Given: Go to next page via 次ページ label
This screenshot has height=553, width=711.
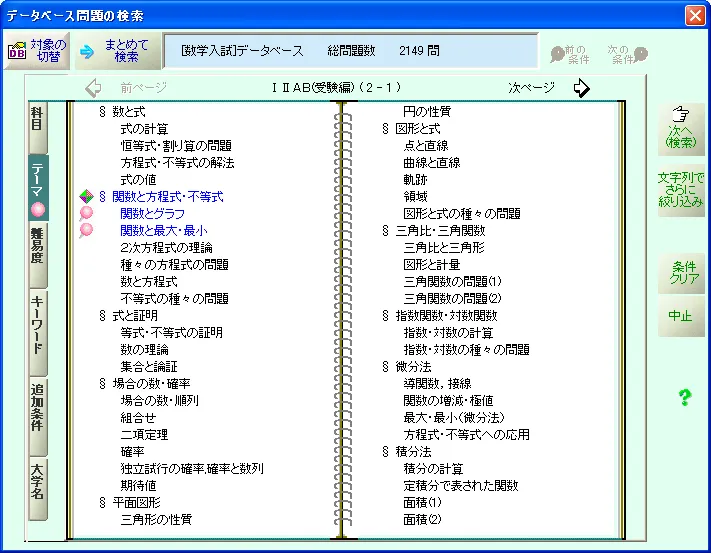Looking at the screenshot, I should pos(531,87).
